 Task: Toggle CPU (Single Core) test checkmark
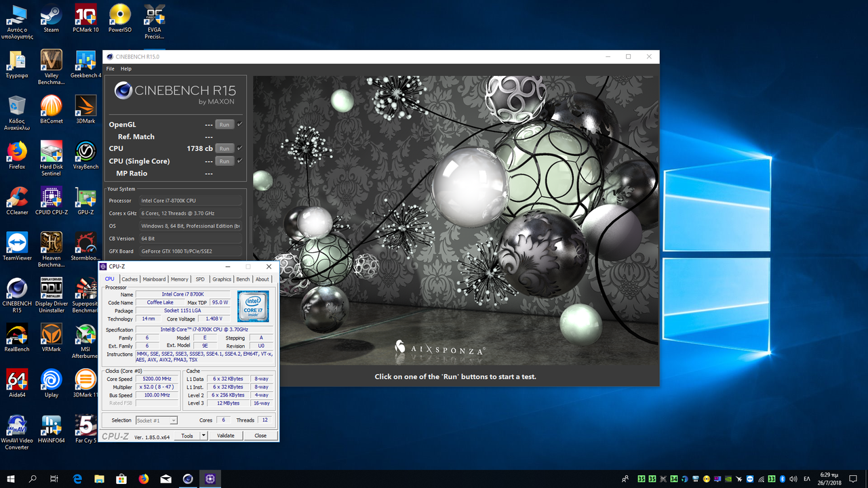pos(239,161)
